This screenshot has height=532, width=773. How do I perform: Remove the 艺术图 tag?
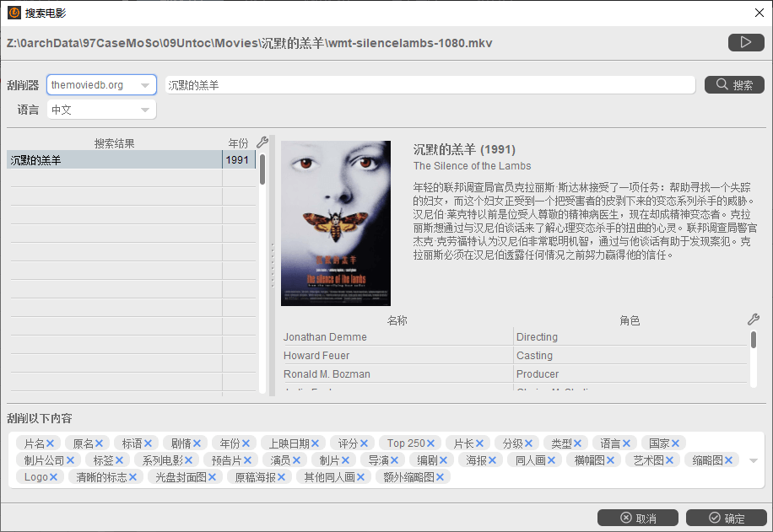[x=669, y=460]
